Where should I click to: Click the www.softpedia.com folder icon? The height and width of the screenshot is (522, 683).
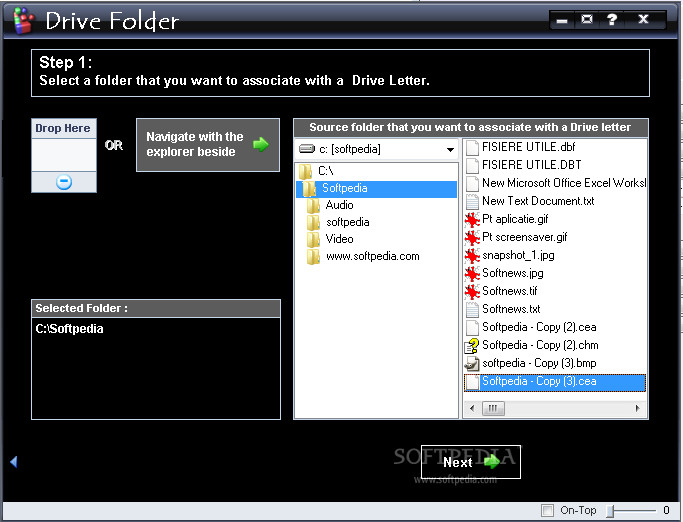coord(313,256)
